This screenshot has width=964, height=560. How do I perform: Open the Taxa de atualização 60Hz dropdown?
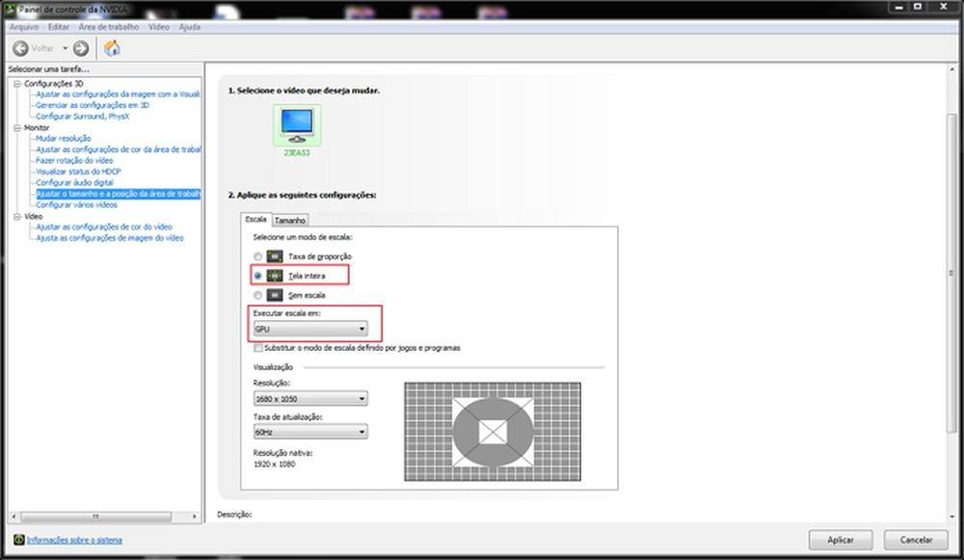(310, 432)
